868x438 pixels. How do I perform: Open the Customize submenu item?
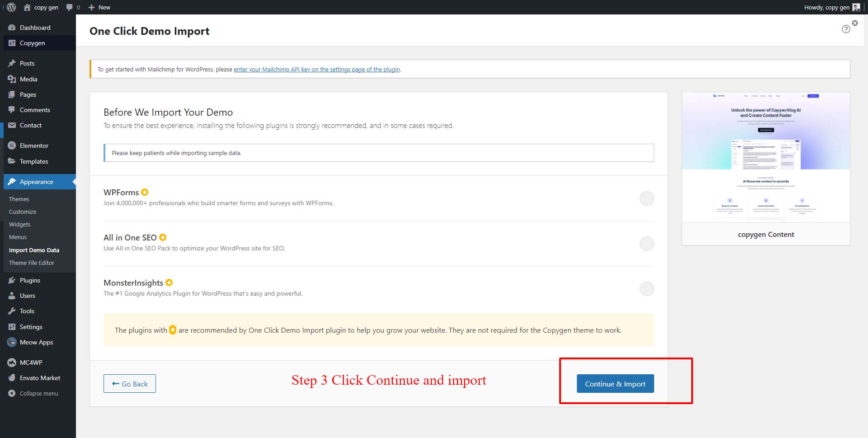pos(23,212)
